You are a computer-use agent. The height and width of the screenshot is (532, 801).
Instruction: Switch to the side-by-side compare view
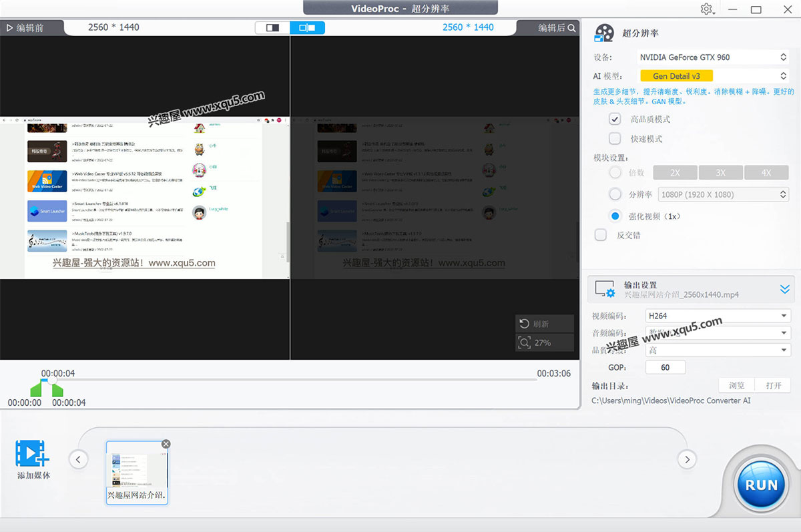(308, 27)
